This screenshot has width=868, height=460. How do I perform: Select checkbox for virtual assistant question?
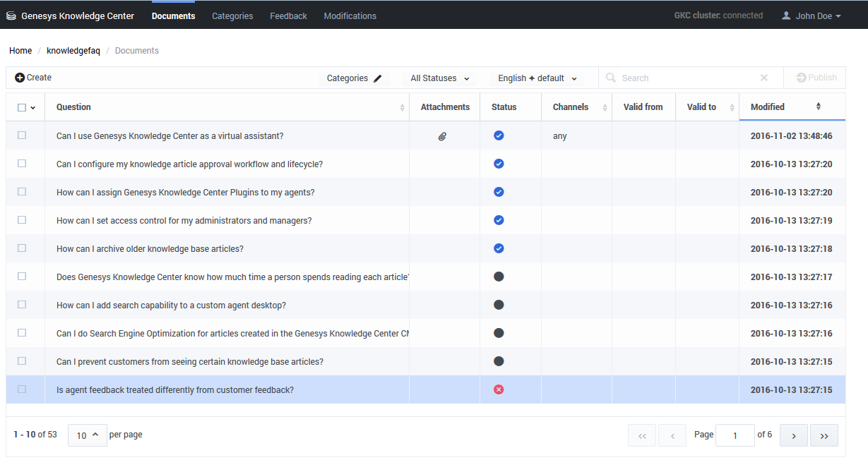point(22,135)
